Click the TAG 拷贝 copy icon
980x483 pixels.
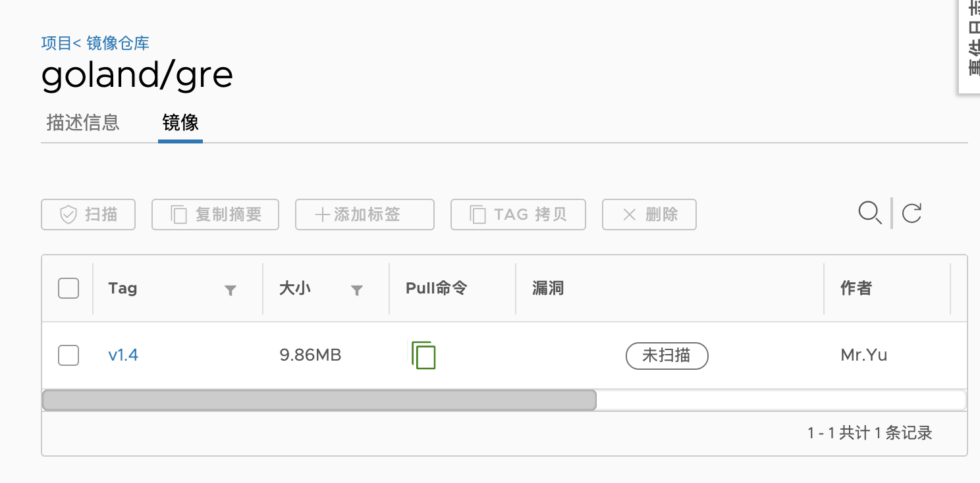(477, 214)
